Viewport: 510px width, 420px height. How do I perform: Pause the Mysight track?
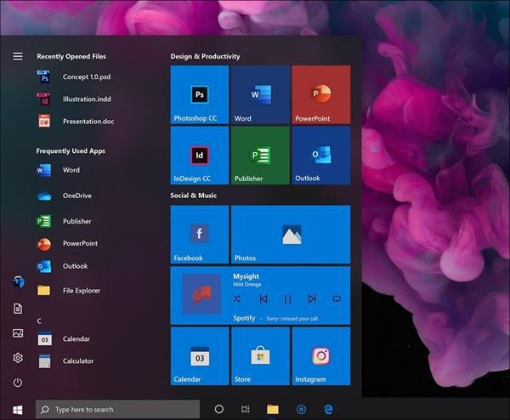287,298
